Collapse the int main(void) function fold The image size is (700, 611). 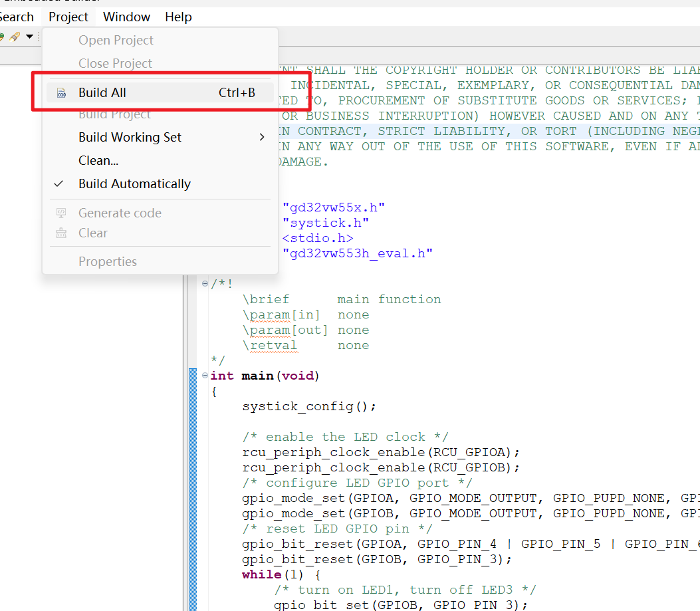click(x=205, y=376)
